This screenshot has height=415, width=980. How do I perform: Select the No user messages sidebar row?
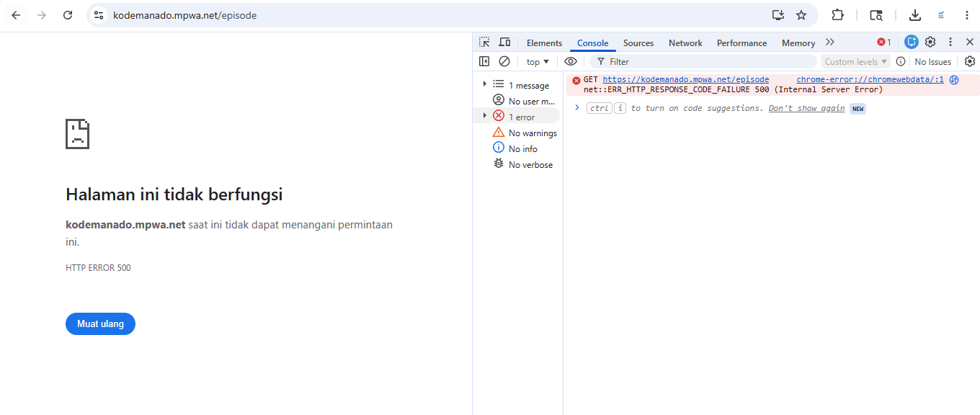pyautogui.click(x=517, y=101)
